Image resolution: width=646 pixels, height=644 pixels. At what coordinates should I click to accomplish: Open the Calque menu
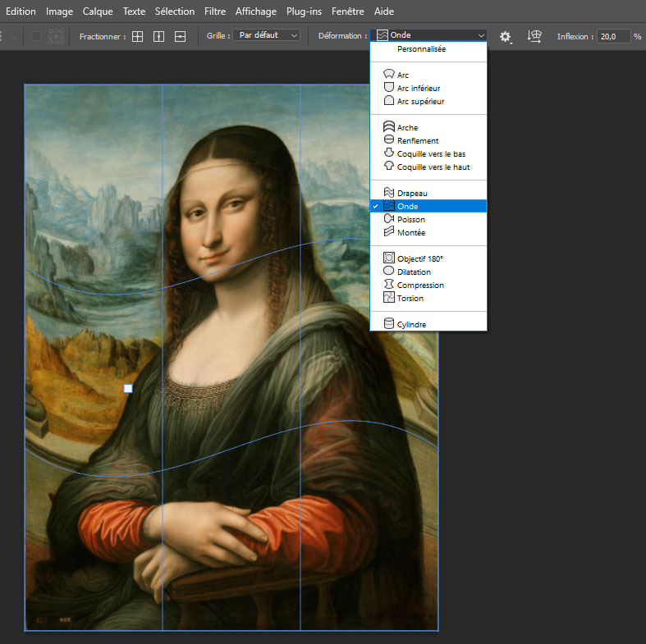click(98, 11)
